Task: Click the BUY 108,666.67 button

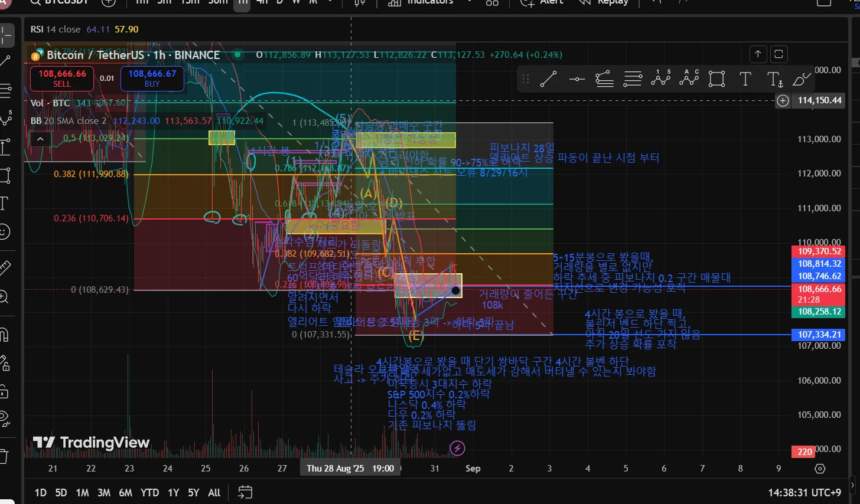Action: 152,78
